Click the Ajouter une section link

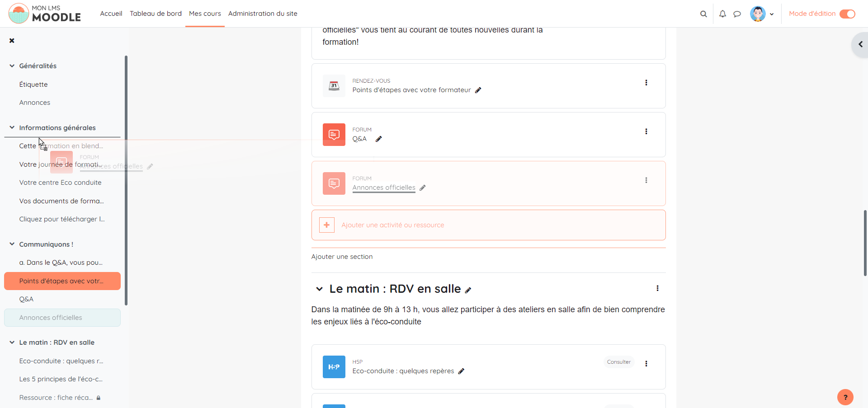[342, 257]
